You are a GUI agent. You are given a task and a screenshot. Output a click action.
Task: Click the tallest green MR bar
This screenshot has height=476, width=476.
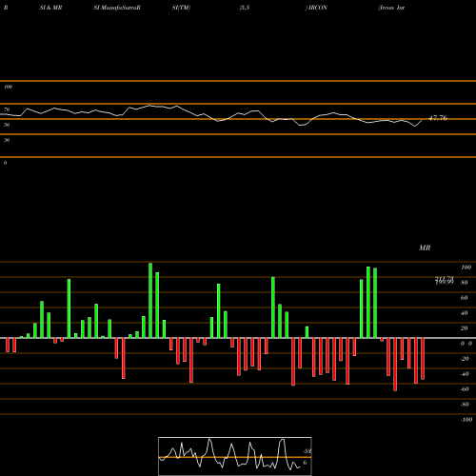pos(150,300)
